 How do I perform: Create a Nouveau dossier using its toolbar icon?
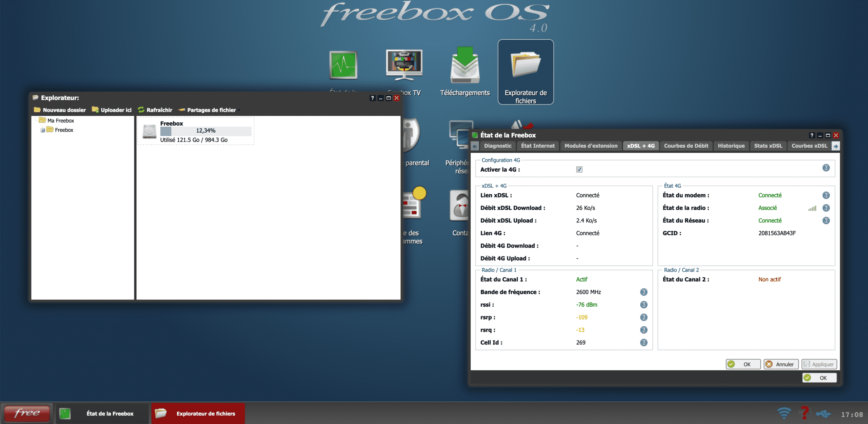(37, 110)
